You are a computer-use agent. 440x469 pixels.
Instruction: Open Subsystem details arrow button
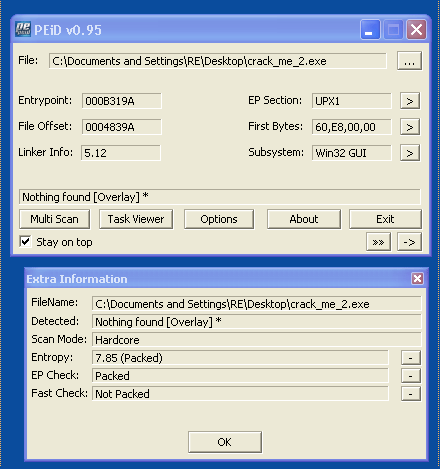click(410, 153)
